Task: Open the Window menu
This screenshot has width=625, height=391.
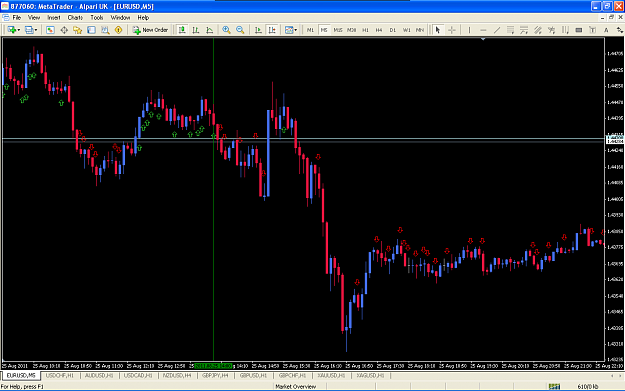Action: pos(120,18)
